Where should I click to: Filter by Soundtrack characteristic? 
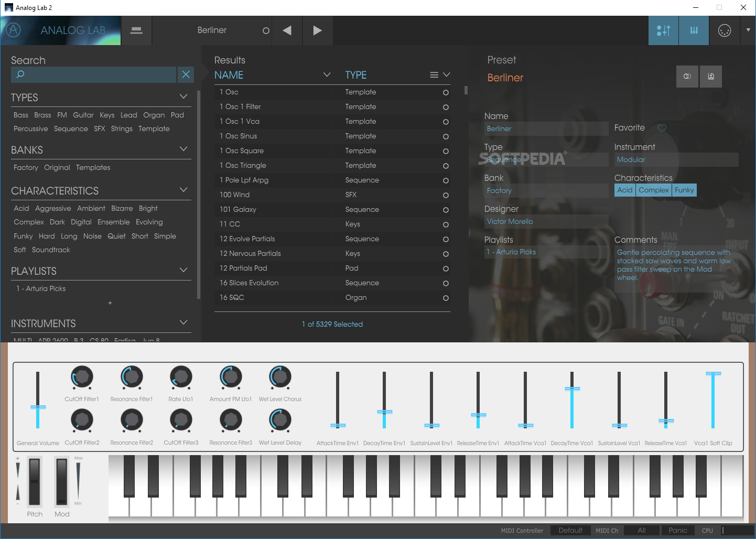pyautogui.click(x=51, y=250)
